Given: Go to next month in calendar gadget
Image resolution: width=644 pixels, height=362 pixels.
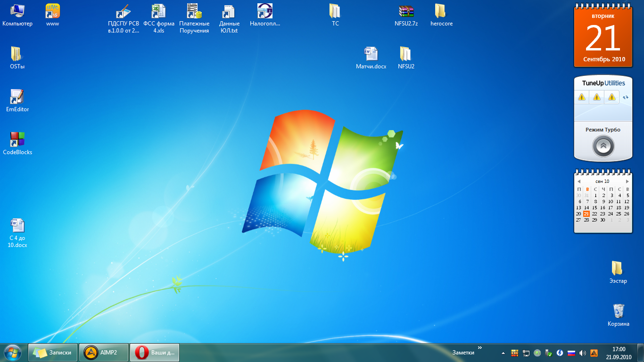Looking at the screenshot, I should tap(627, 181).
